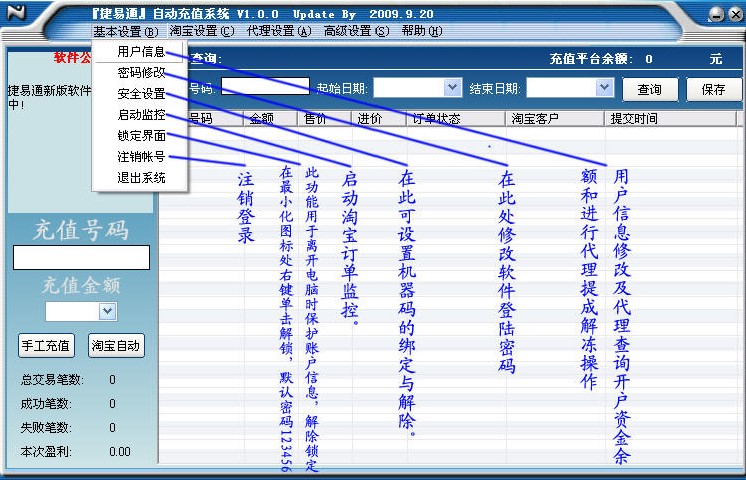746x480 pixels.
Task: Choose 密码修改 menu entry
Action: tap(141, 72)
